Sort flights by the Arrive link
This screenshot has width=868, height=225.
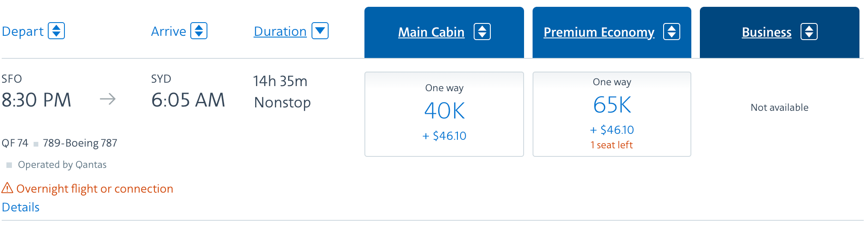point(169,32)
